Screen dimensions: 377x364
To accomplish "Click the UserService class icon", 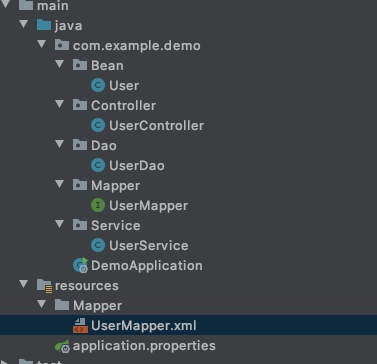I will [98, 245].
